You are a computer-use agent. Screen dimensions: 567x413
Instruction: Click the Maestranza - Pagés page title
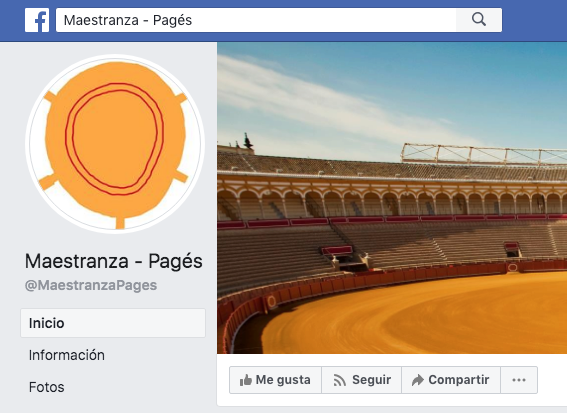click(114, 261)
